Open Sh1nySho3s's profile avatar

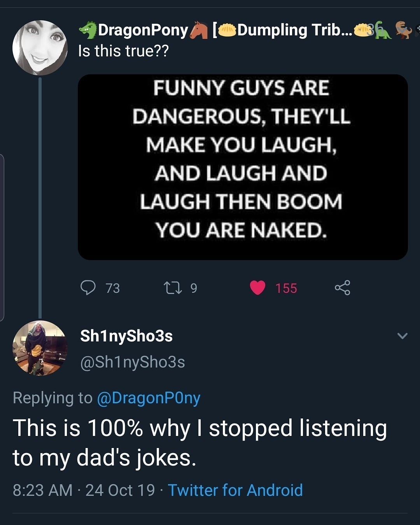click(x=40, y=348)
